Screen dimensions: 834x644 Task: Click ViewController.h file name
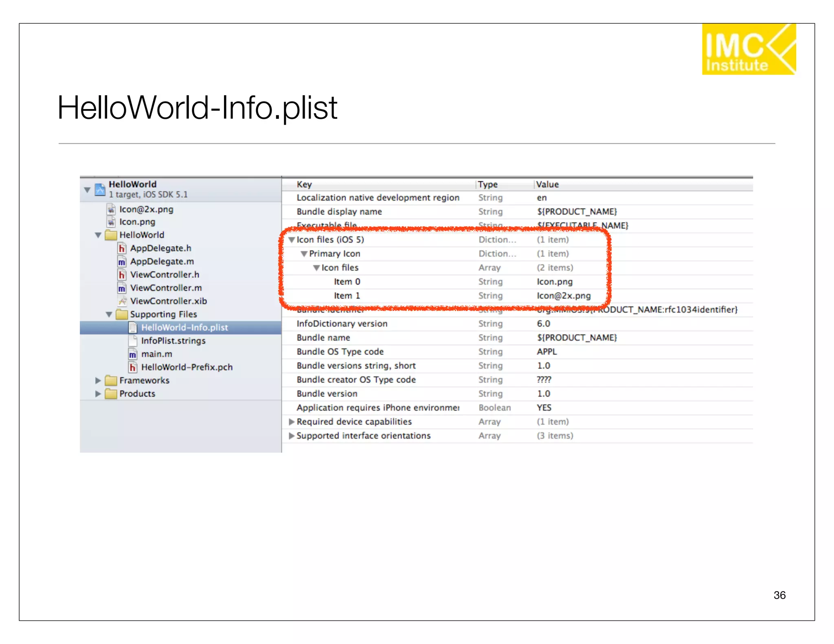pos(165,275)
